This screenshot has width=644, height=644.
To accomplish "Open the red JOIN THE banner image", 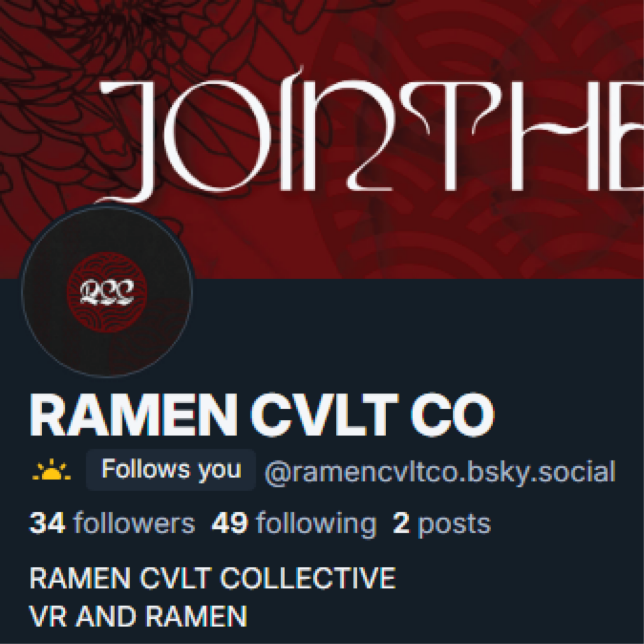I will [x=322, y=139].
